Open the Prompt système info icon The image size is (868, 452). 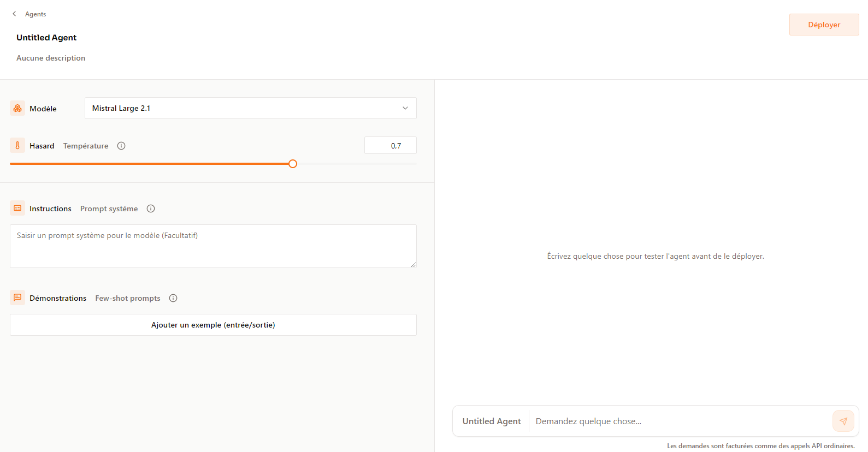pos(151,209)
